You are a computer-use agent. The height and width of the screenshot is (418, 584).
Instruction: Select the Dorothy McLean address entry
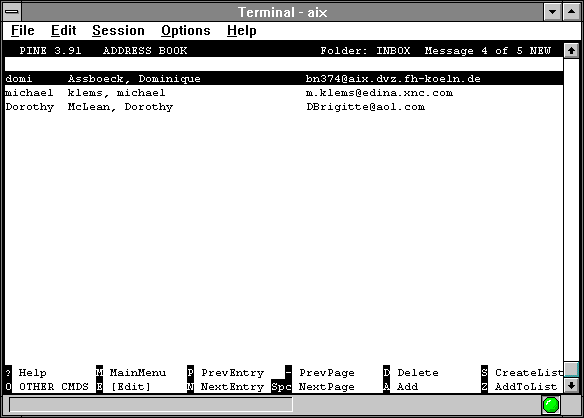284,107
